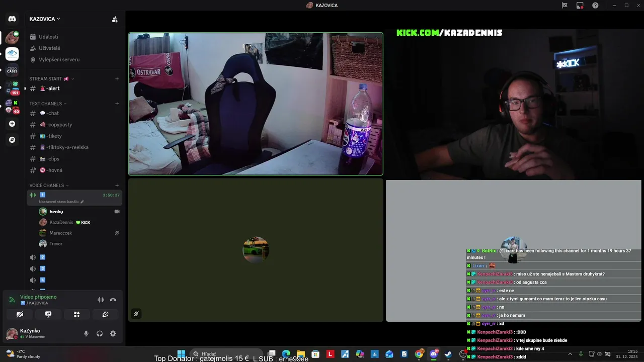Screen dimensions: 644x362
Task: Focus KazaDennis stream video tile
Action: [x=514, y=104]
